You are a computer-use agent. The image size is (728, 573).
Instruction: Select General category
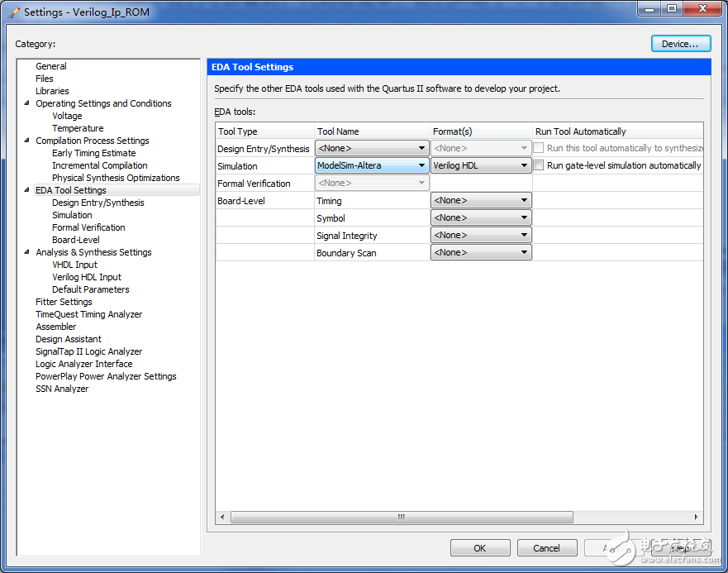click(x=51, y=66)
